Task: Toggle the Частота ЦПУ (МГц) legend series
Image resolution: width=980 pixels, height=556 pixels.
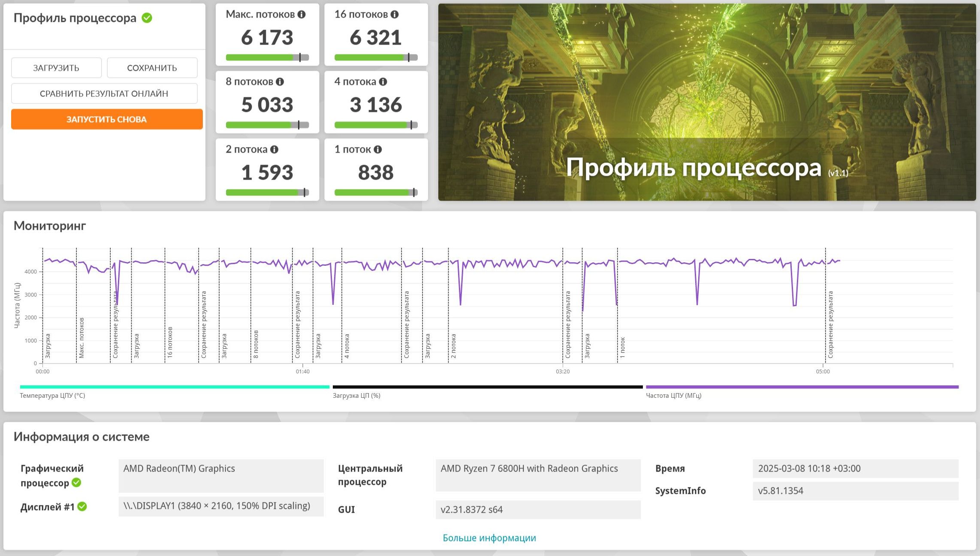Action: [x=802, y=391]
